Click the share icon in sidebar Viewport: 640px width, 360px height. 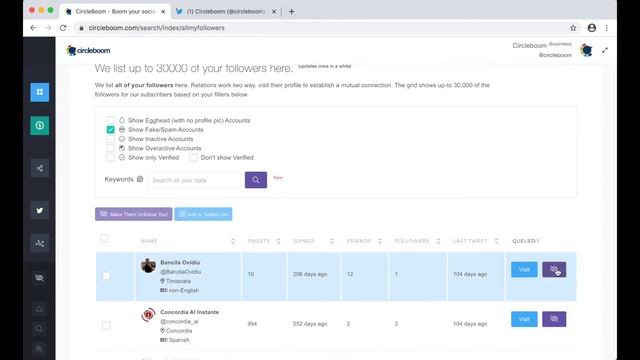pyautogui.click(x=40, y=168)
